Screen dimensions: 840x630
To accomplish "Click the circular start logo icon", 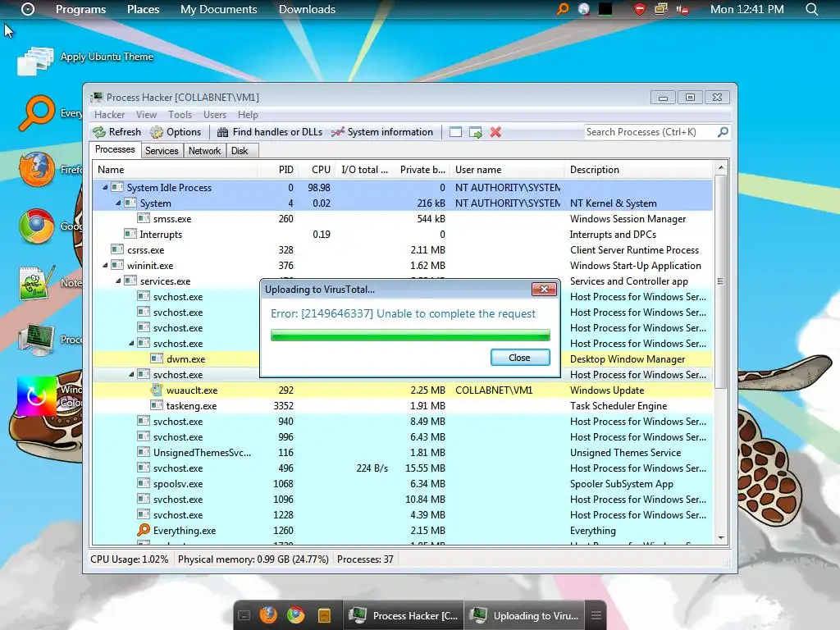I will pyautogui.click(x=28, y=9).
